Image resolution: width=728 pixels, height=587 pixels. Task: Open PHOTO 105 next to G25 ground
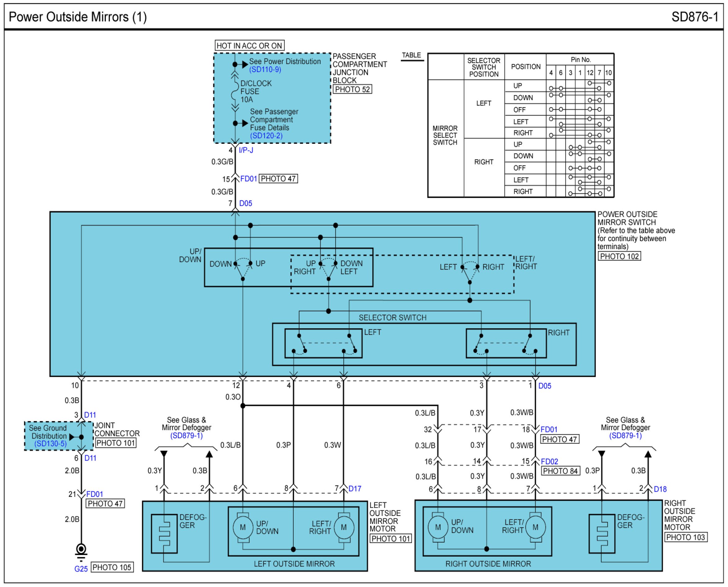(112, 567)
